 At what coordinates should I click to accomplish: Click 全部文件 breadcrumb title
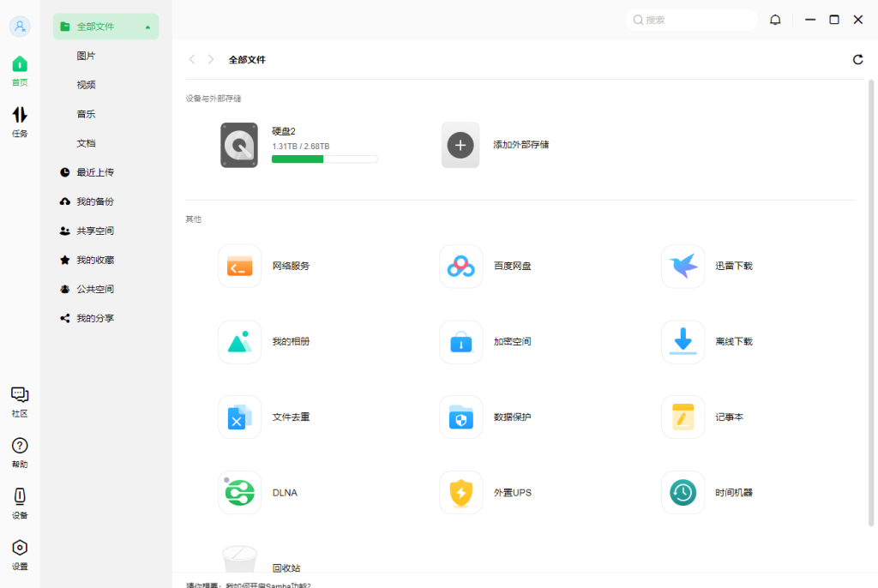click(x=247, y=60)
